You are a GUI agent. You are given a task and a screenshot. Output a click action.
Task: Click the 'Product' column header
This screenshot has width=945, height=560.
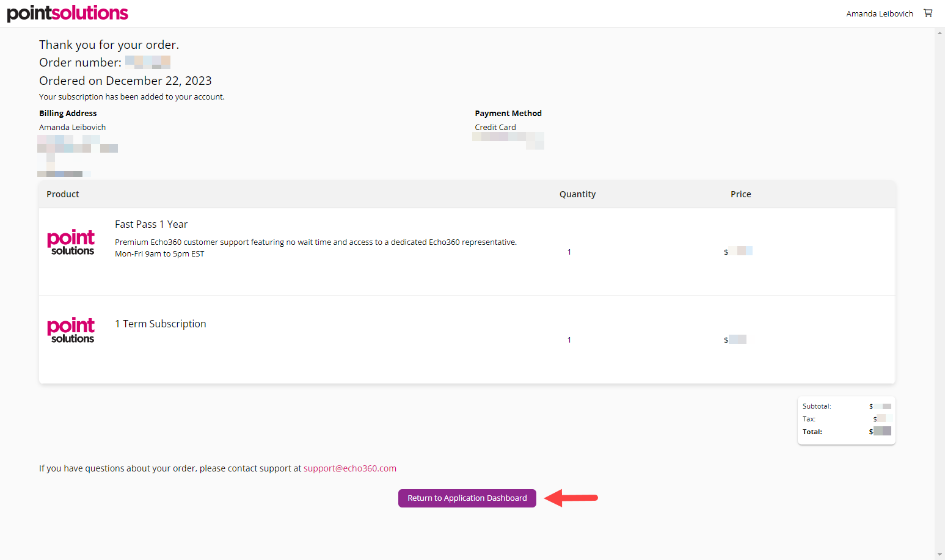pos(63,194)
